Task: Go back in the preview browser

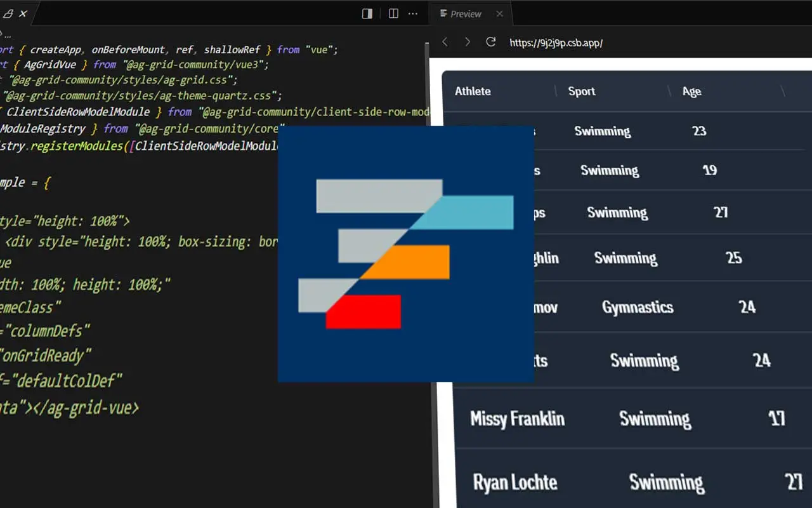Action: (x=445, y=42)
